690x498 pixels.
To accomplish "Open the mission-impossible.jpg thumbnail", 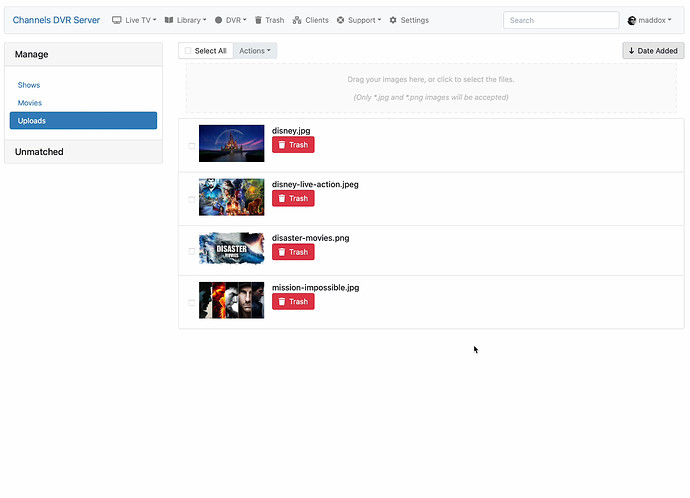I will pyautogui.click(x=231, y=300).
